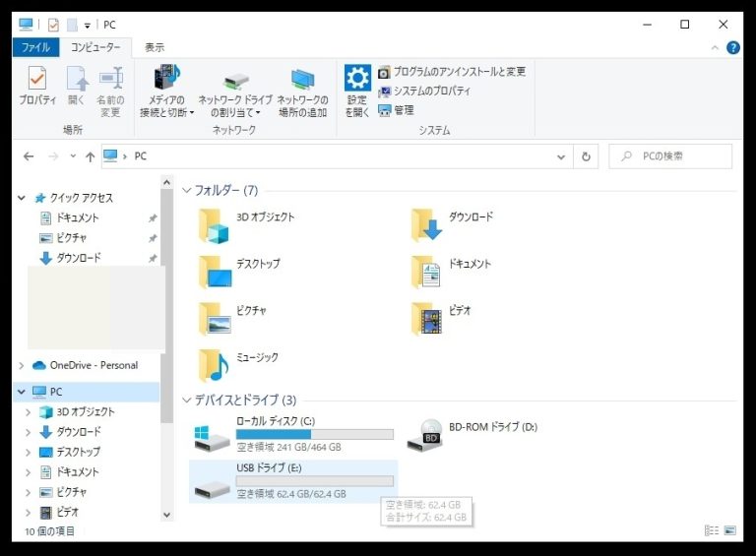Go back with the back arrow

click(29, 156)
